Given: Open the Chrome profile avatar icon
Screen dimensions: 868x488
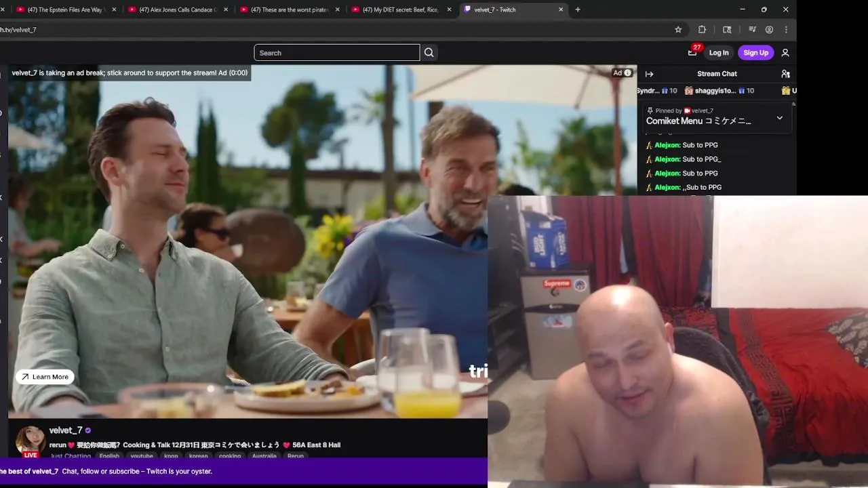Looking at the screenshot, I should [x=769, y=30].
